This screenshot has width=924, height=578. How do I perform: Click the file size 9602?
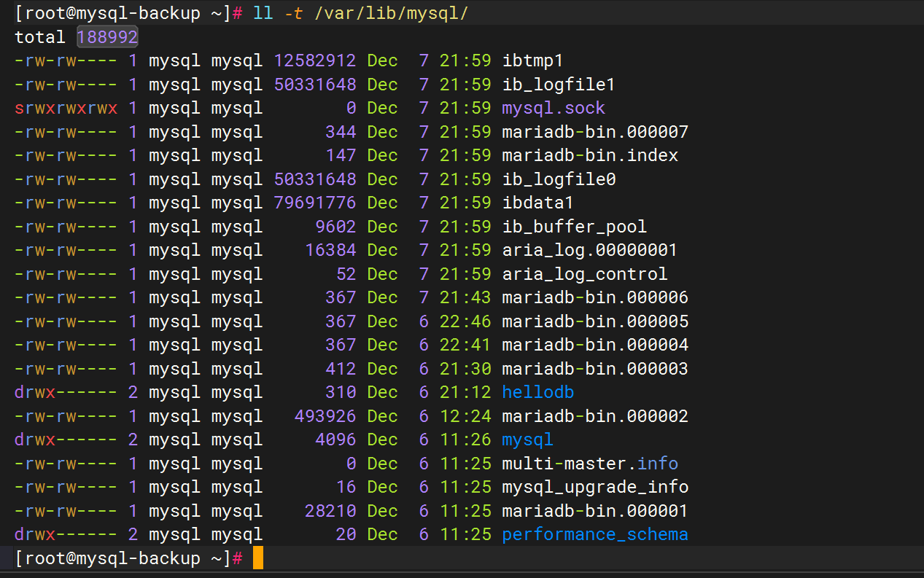(x=335, y=227)
